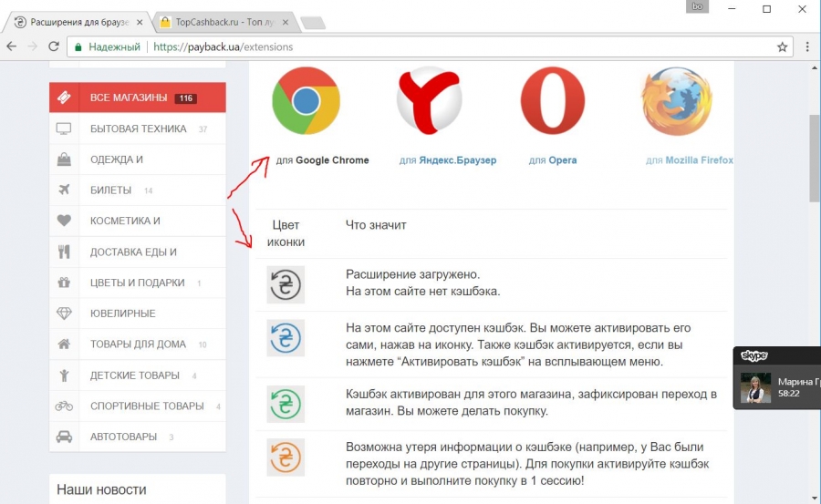Click the orange cashback warning icon
Screen dimensions: 821x504
(286, 457)
